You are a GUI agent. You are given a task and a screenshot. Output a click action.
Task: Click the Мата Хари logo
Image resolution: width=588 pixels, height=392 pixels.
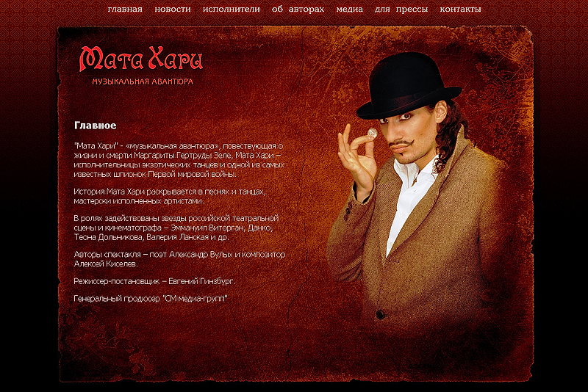(x=141, y=59)
